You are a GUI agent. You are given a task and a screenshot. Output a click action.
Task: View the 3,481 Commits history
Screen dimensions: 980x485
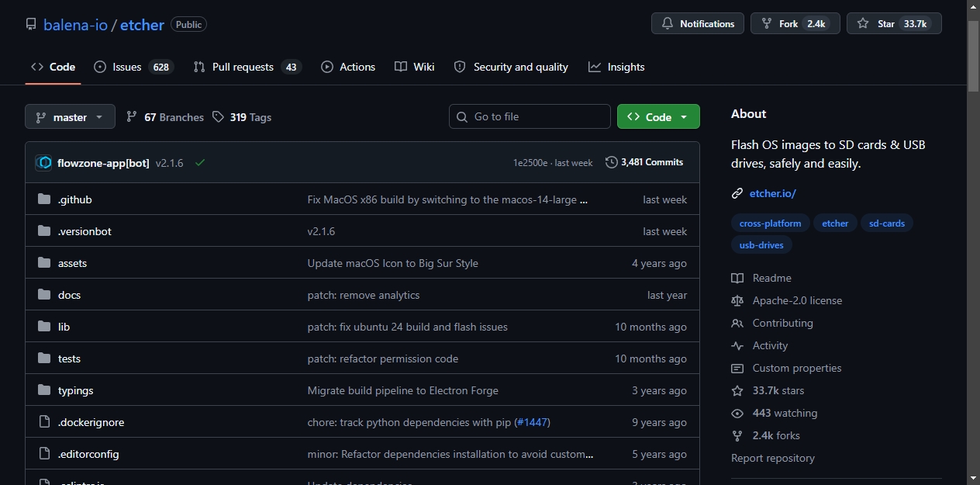pyautogui.click(x=644, y=162)
